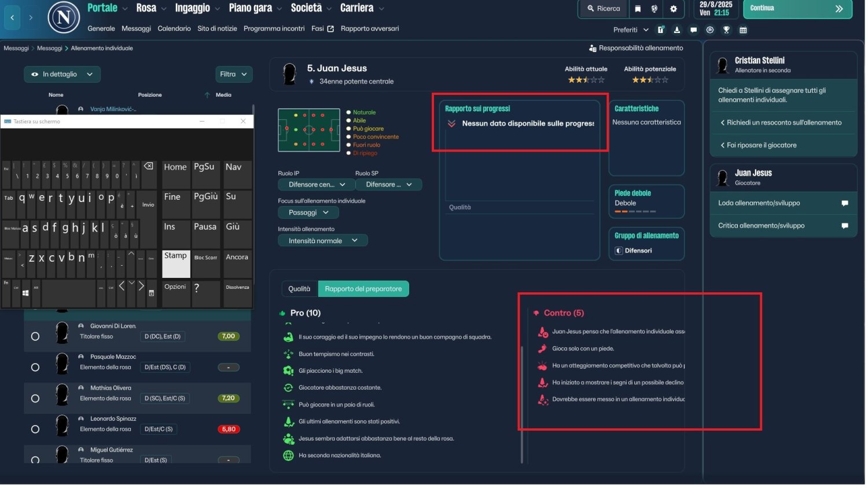The width and height of the screenshot is (868, 488).
Task: Select radio button for Miguel Gutiérrez row
Action: pyautogui.click(x=35, y=461)
